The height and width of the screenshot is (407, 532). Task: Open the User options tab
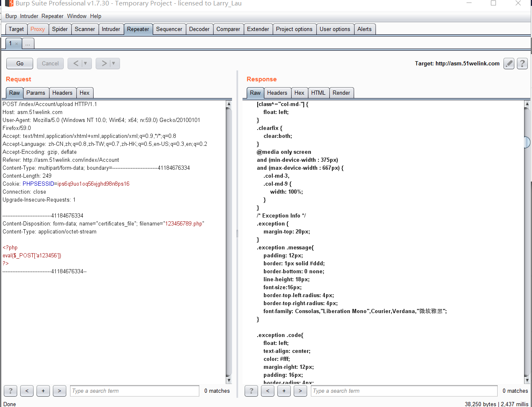click(335, 29)
